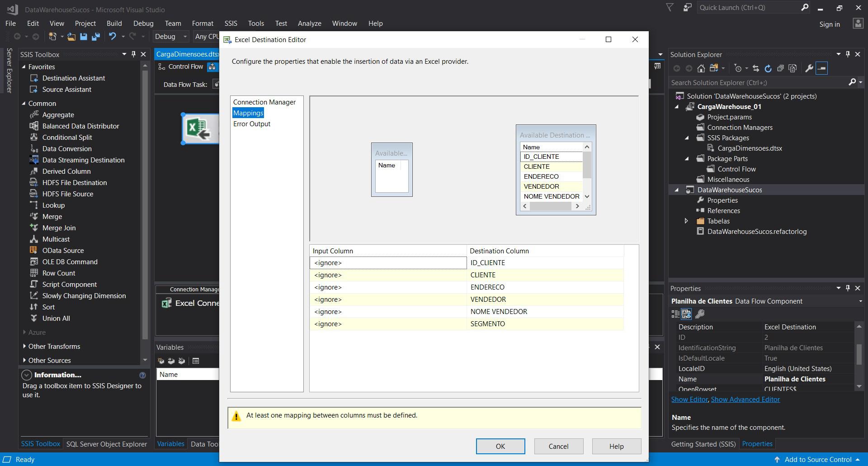Click the Save All toolbar icon

(96, 37)
